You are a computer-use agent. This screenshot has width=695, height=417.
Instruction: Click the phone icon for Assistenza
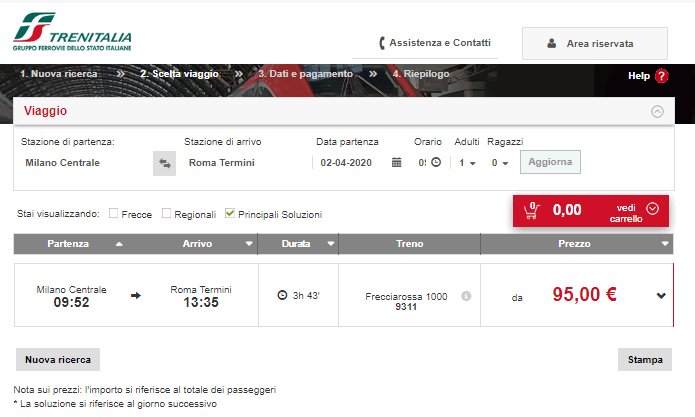point(382,43)
